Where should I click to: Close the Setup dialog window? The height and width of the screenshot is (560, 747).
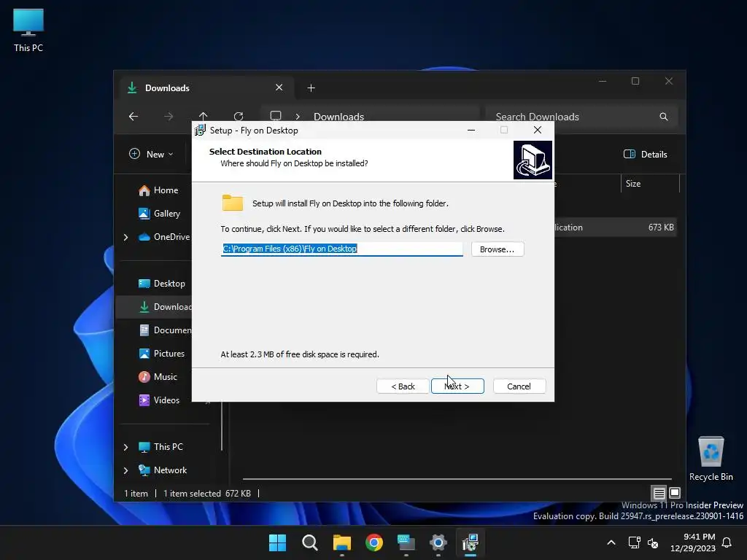538,130
